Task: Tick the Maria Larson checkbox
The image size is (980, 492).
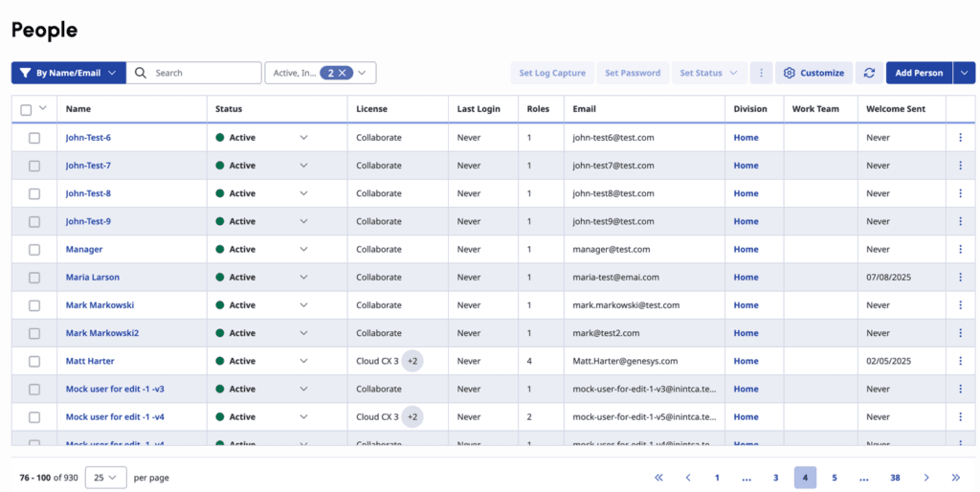Action: tap(34, 278)
